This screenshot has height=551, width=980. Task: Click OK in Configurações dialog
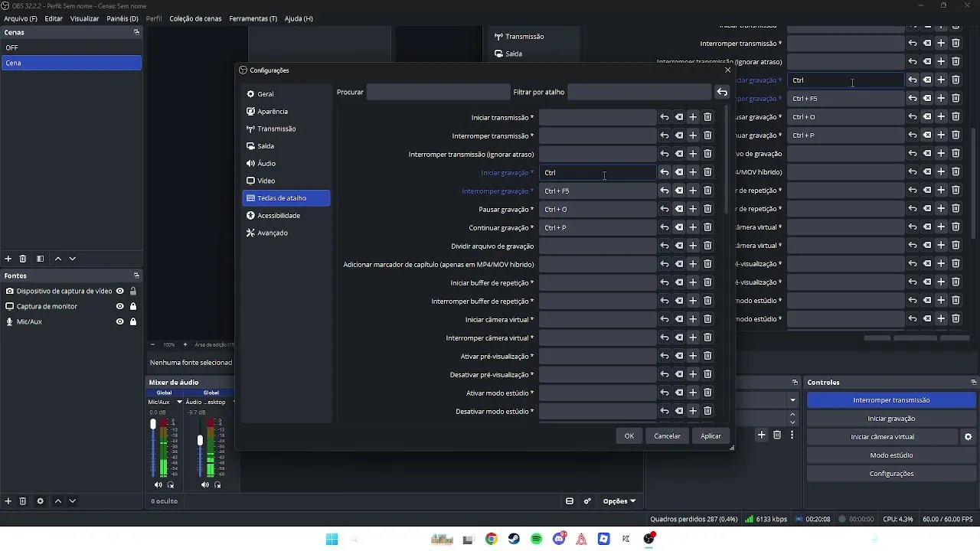pyautogui.click(x=629, y=436)
